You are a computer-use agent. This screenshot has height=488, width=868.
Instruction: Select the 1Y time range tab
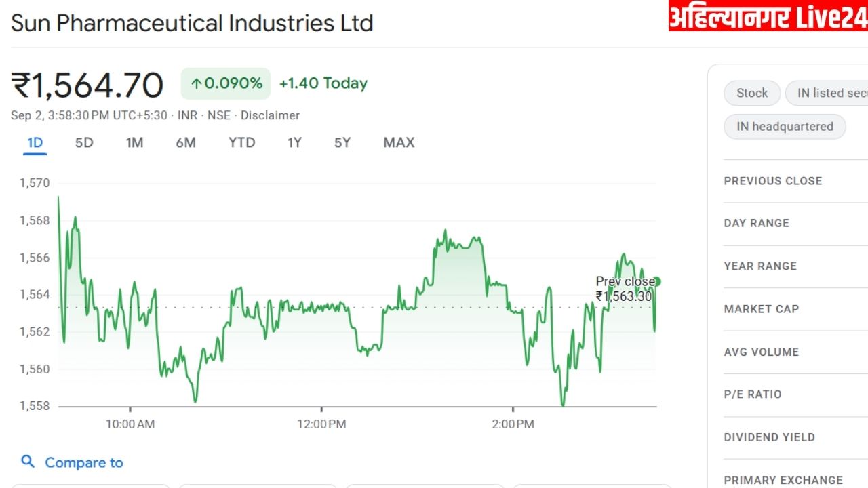[x=294, y=142]
